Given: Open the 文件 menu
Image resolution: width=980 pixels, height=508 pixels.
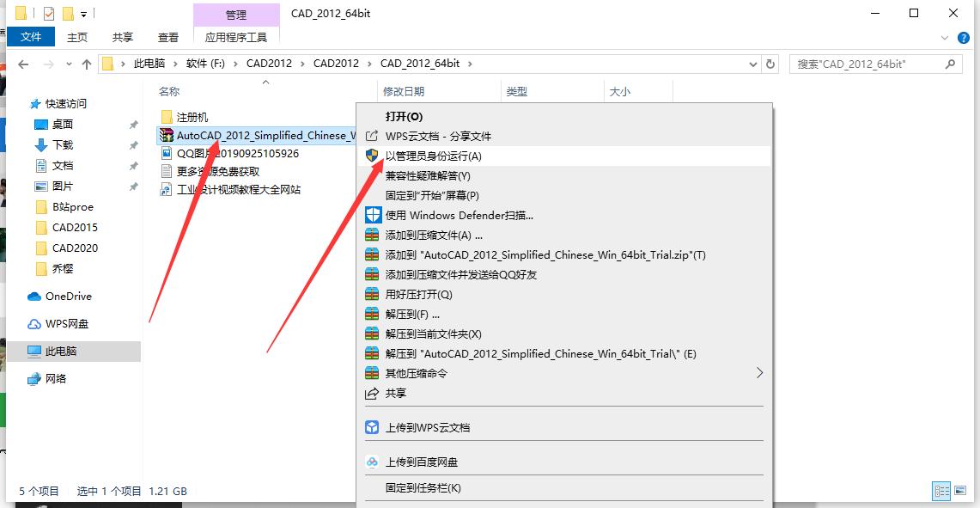Looking at the screenshot, I should (x=31, y=37).
